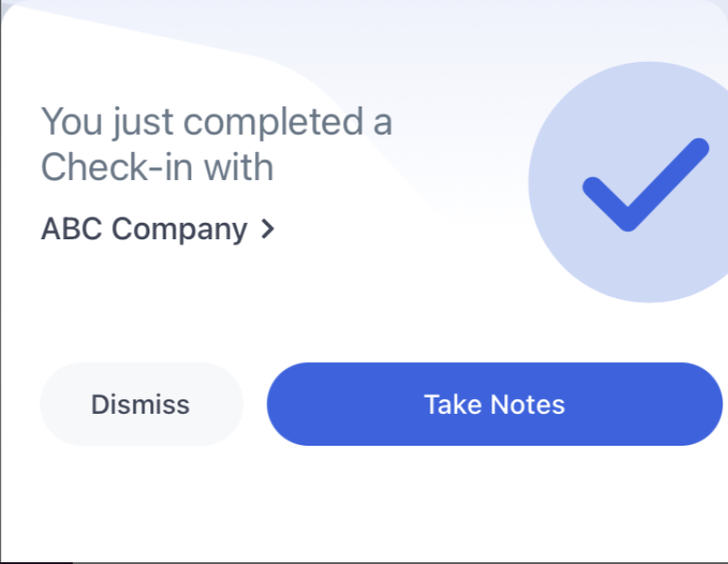Select the light blue circle behind the checkmark
The height and width of the screenshot is (564, 728).
tap(628, 182)
